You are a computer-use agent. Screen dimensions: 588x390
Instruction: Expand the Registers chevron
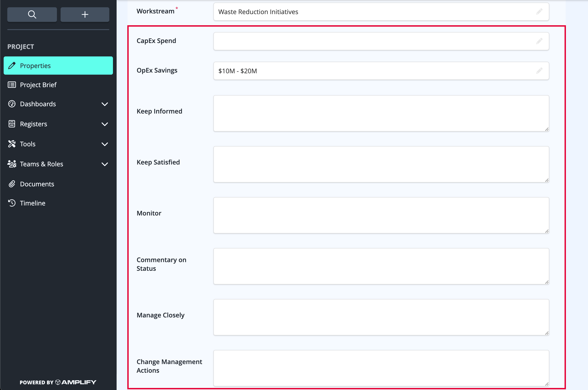[x=105, y=124]
